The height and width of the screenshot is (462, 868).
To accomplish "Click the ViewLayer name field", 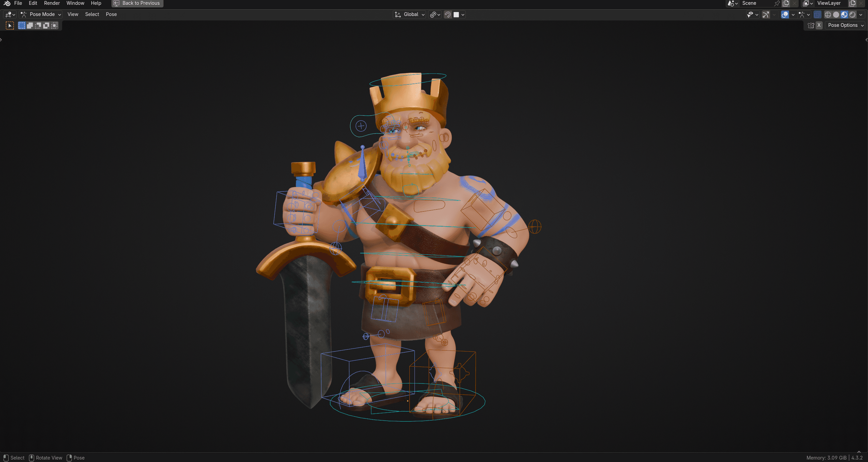I will click(832, 3).
